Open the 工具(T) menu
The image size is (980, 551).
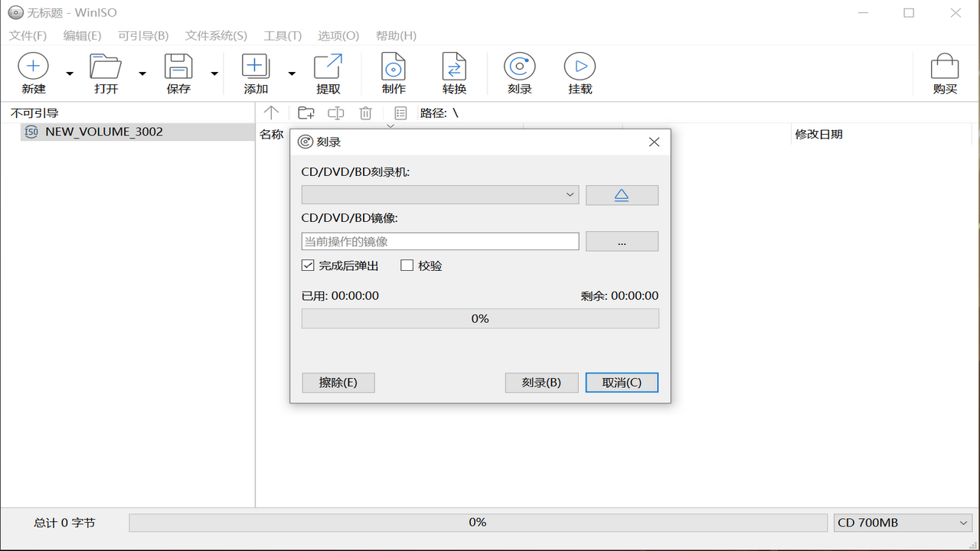coord(283,35)
